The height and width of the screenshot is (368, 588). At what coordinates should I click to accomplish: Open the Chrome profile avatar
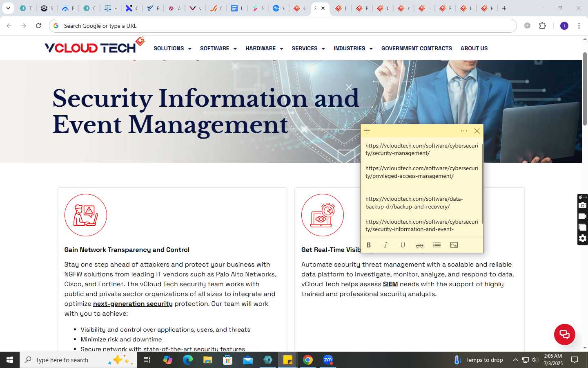pyautogui.click(x=564, y=26)
